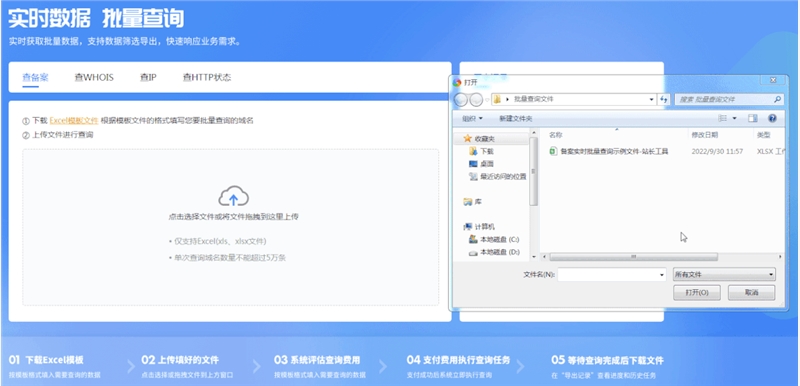Image resolution: width=800 pixels, height=386 pixels.
Task: Click the 新建文件夹 toolbar button
Action: [515, 118]
